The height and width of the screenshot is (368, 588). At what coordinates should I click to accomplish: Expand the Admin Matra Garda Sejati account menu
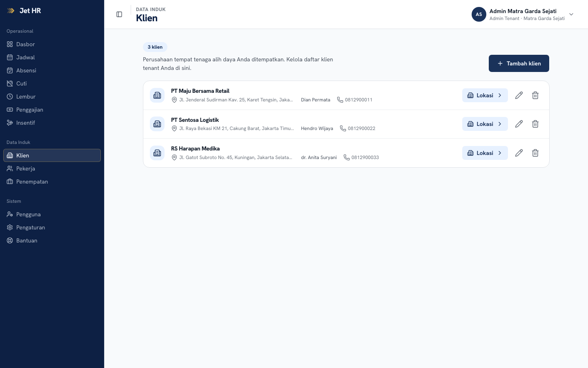pyautogui.click(x=571, y=14)
